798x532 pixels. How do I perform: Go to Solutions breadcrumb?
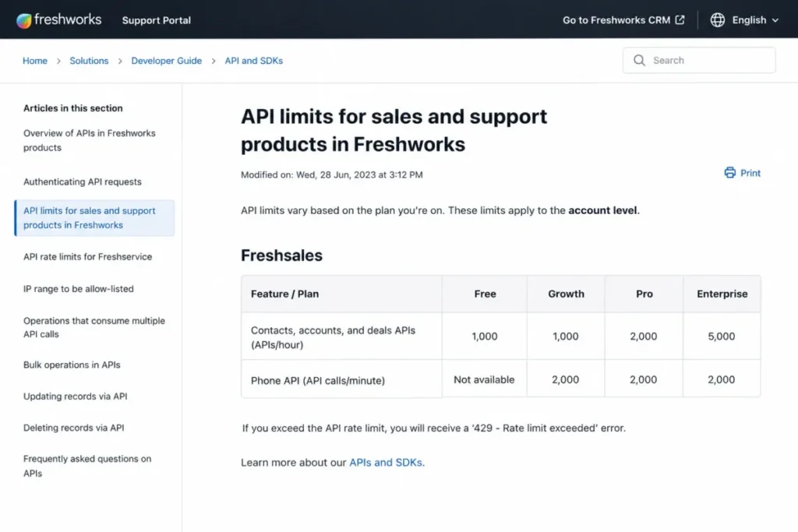click(x=89, y=61)
